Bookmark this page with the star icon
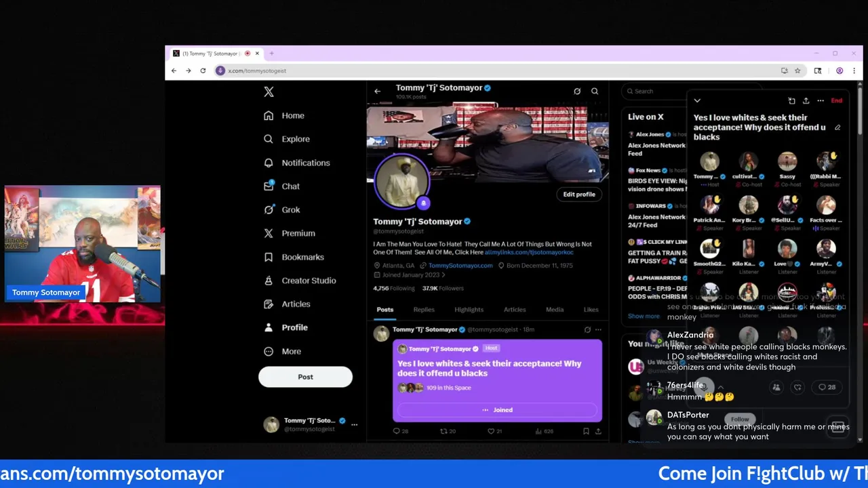Image resolution: width=868 pixels, height=488 pixels. tap(797, 70)
